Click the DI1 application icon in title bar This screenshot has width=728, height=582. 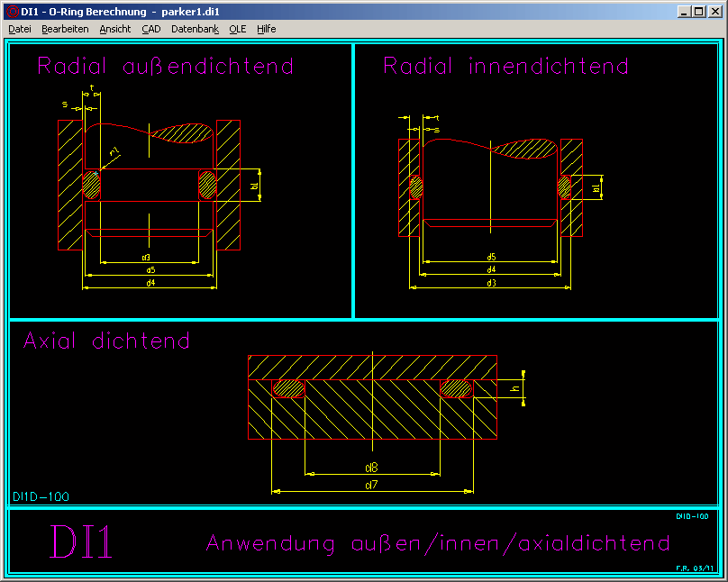[x=12, y=12]
